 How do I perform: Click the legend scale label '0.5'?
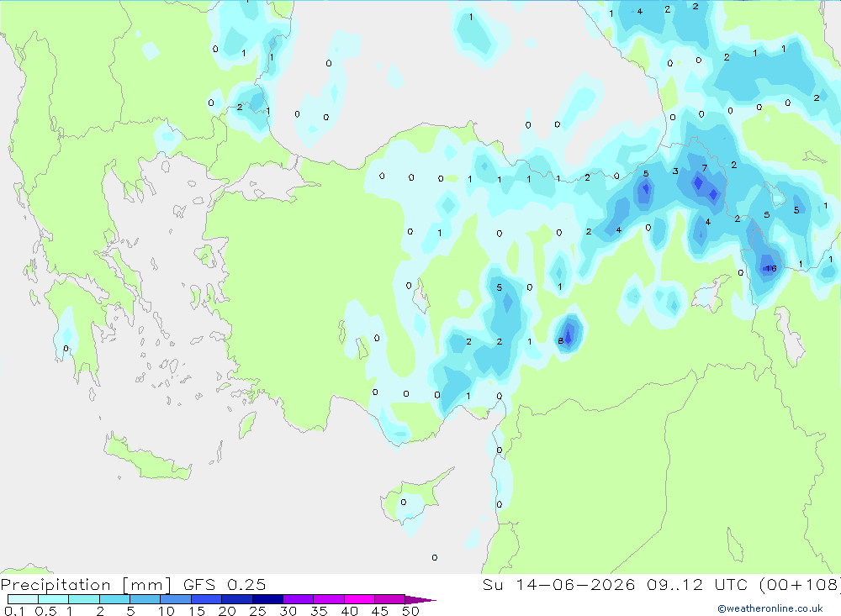click(45, 611)
